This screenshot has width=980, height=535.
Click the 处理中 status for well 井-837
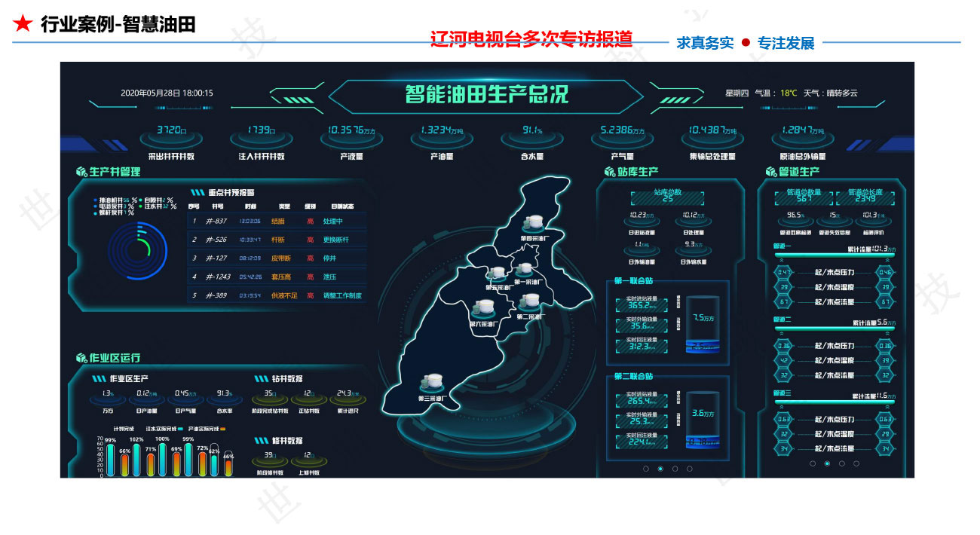pyautogui.click(x=332, y=221)
